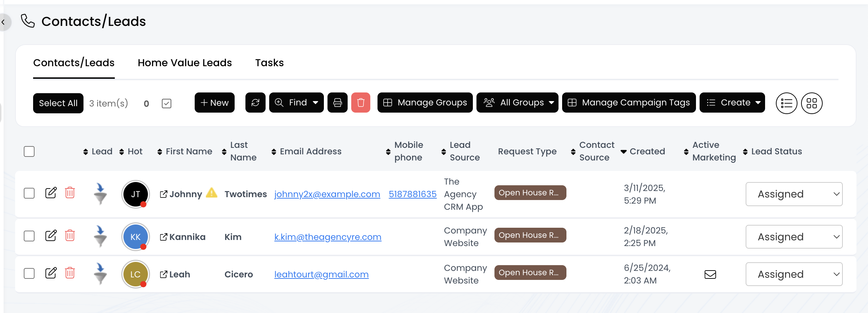Viewport: 868px width, 313px height.
Task: Click the KK avatar for Kannika
Action: pyautogui.click(x=135, y=237)
